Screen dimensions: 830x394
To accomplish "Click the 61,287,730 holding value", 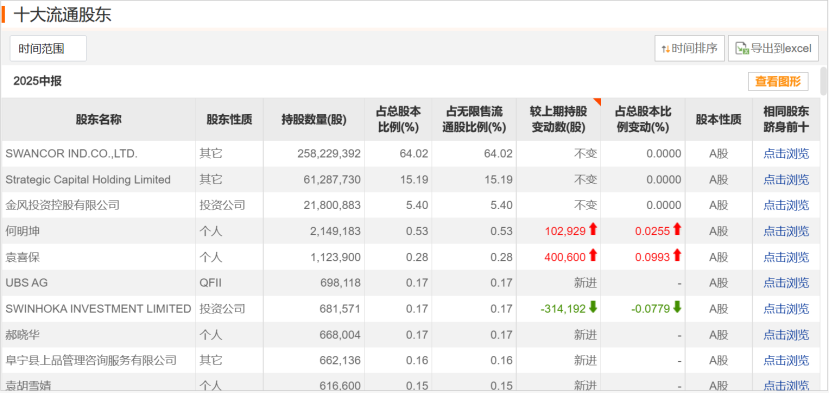I will [332, 180].
